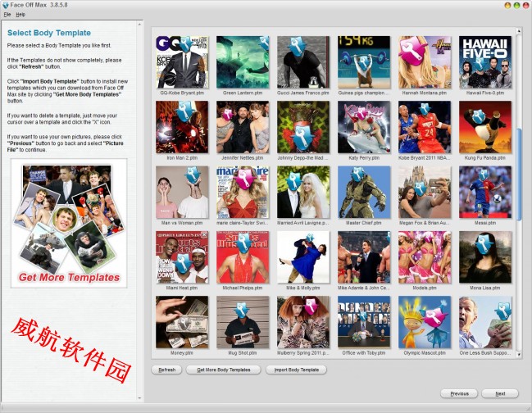Open the Help menu
532x413 pixels.
click(x=20, y=15)
